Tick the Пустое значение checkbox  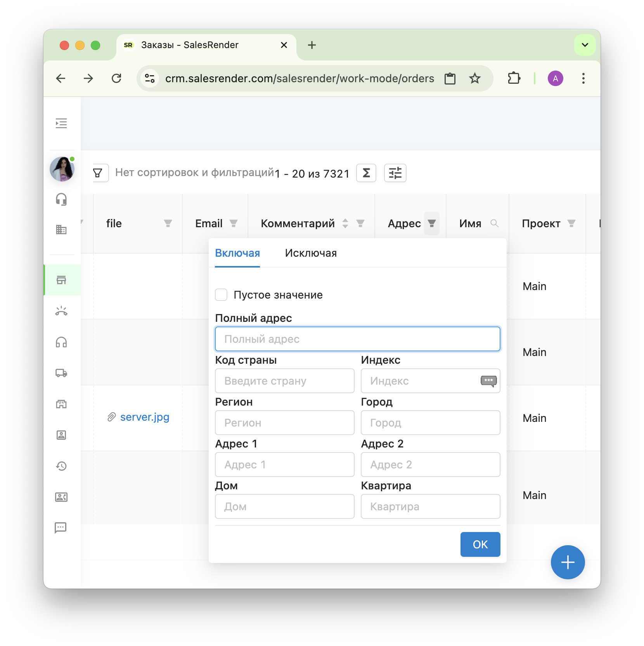pos(221,295)
